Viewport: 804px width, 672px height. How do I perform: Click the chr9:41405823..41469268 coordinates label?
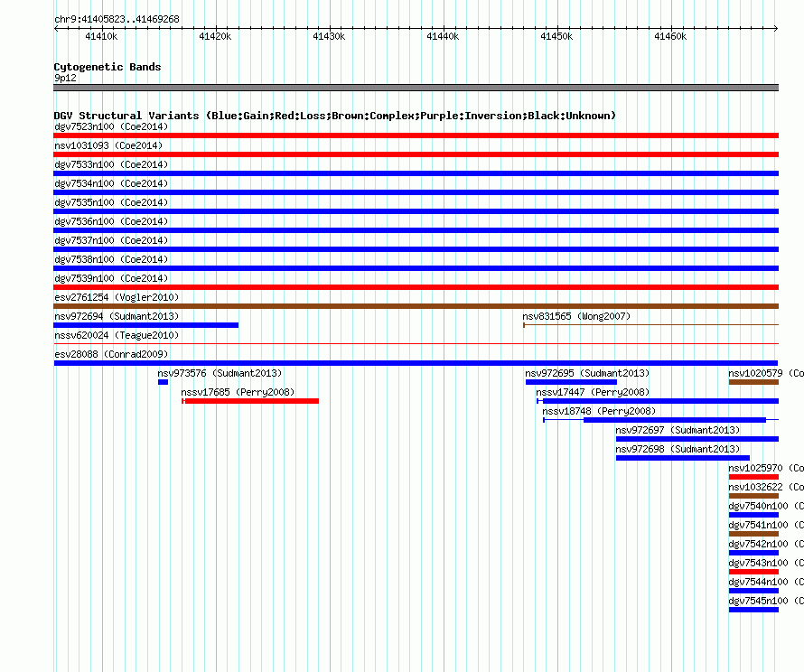[x=117, y=19]
